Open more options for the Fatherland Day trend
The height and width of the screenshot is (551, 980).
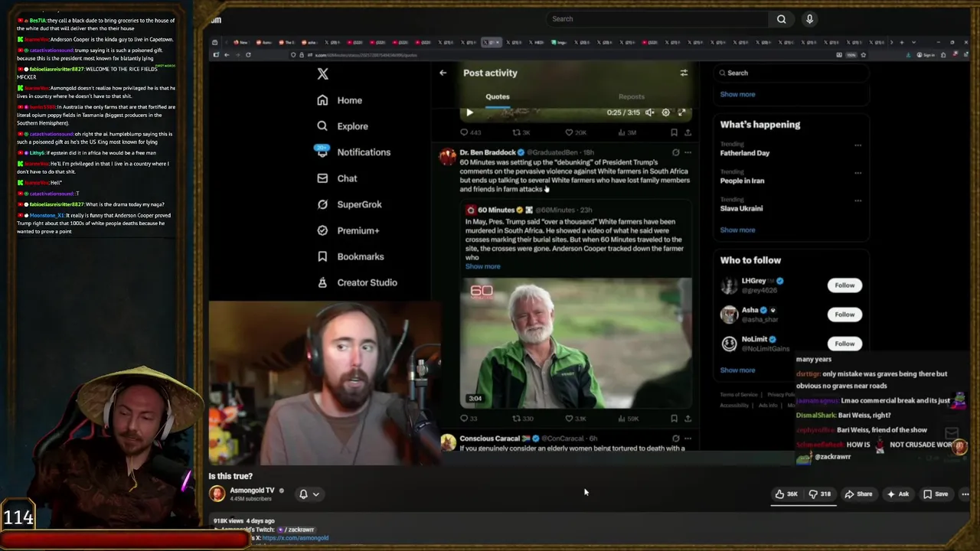pyautogui.click(x=857, y=145)
